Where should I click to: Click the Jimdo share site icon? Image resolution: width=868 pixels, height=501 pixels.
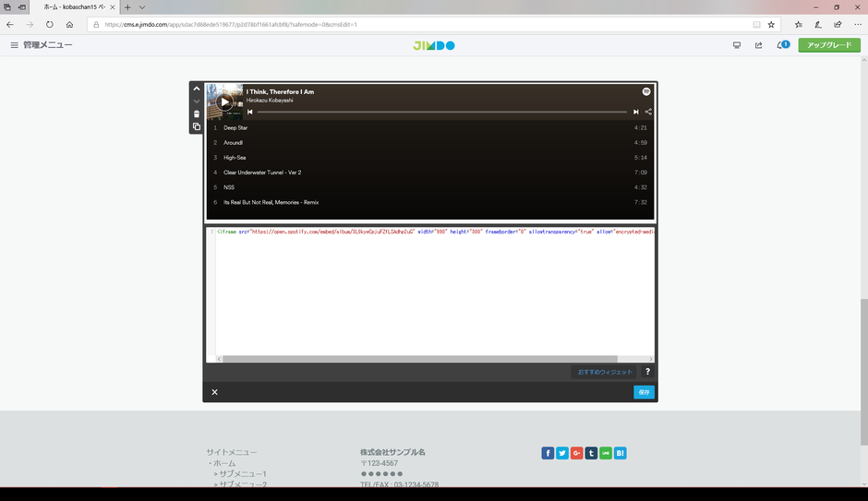758,45
